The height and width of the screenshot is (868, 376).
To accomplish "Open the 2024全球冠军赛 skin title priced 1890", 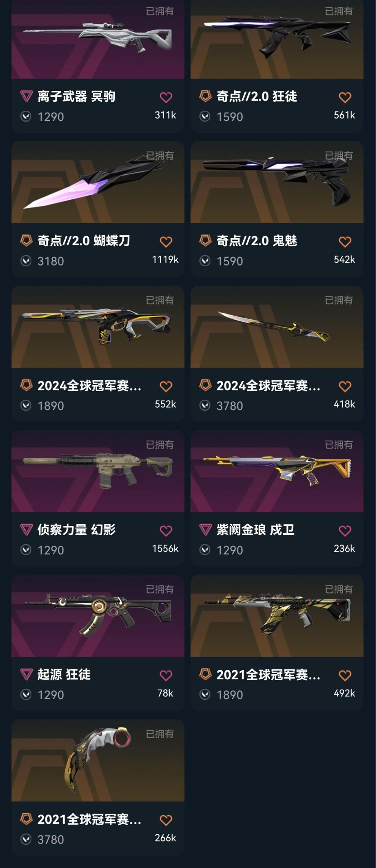I will pyautogui.click(x=89, y=386).
